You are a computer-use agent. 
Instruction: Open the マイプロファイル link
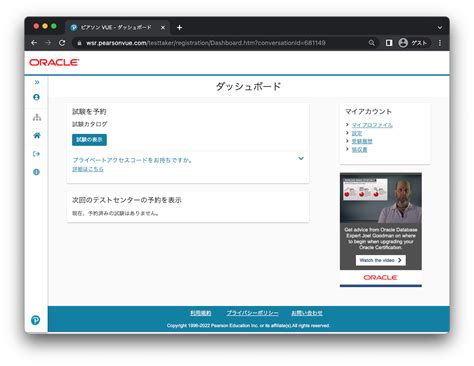click(x=372, y=125)
